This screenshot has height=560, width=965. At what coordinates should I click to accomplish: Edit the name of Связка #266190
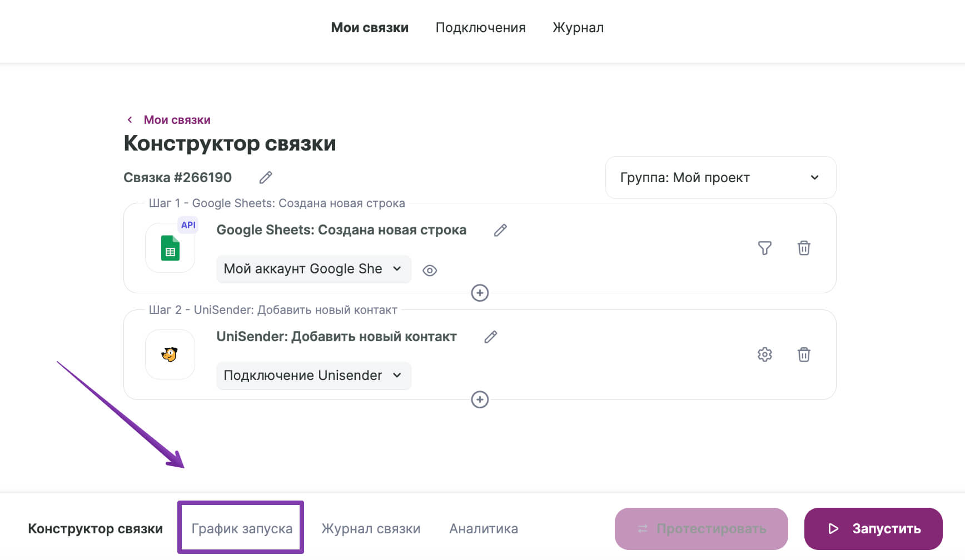tap(266, 177)
